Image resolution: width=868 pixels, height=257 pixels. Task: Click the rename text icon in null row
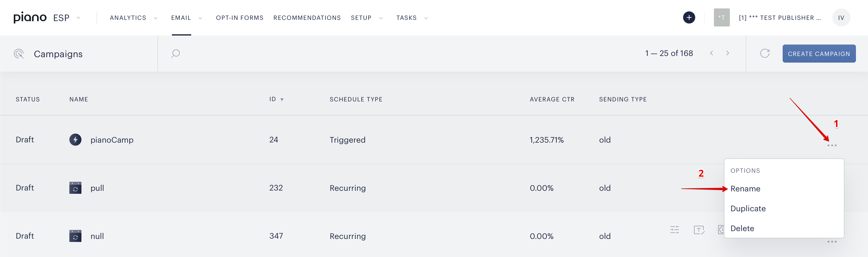tap(699, 230)
